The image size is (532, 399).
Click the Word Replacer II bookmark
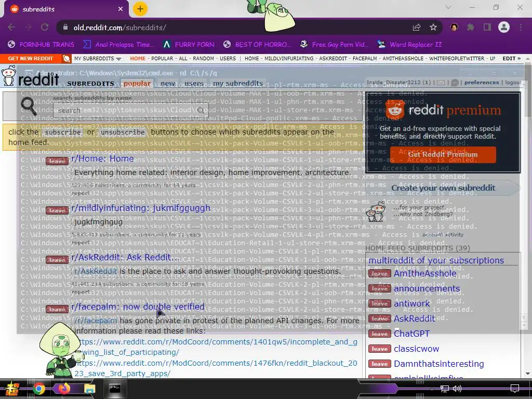click(x=410, y=45)
